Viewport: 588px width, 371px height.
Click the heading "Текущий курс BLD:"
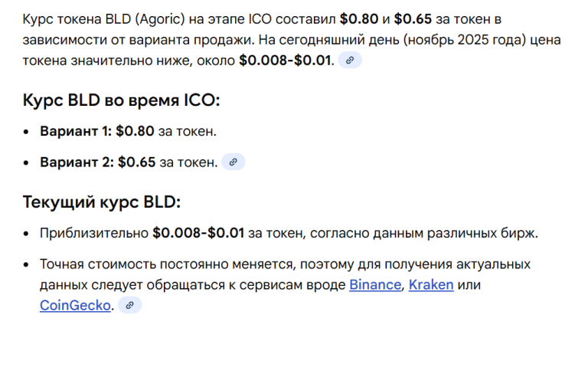click(x=102, y=202)
